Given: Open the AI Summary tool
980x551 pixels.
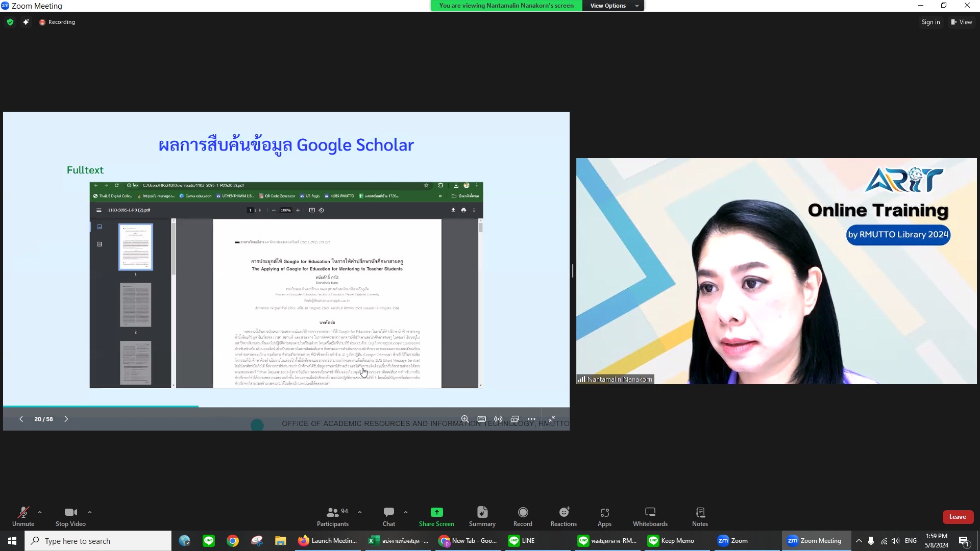Looking at the screenshot, I should (482, 516).
